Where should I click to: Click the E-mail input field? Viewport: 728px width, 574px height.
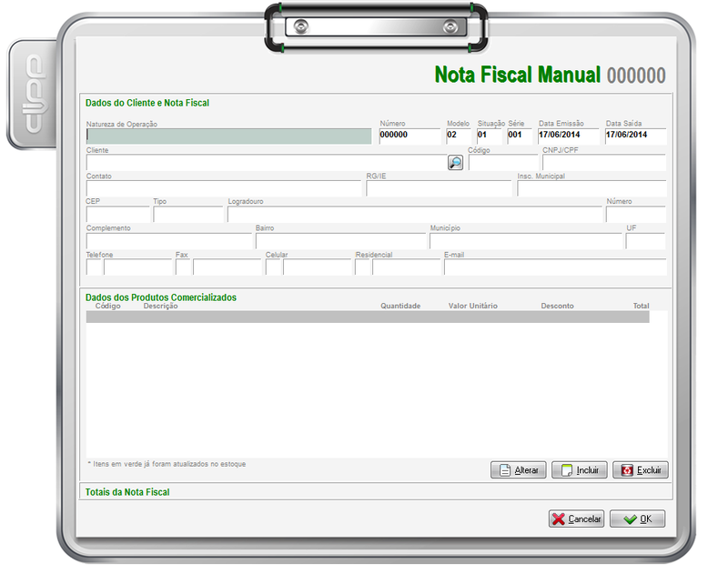coord(554,267)
